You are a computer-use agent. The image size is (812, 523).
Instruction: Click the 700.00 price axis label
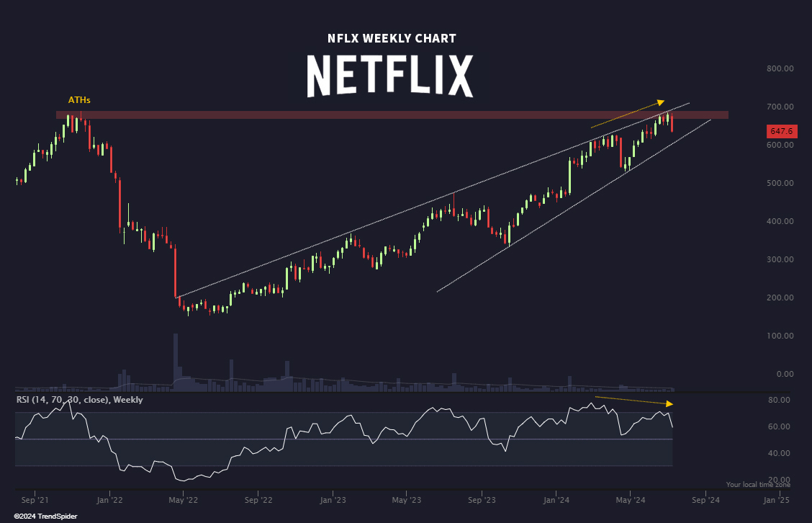(x=780, y=107)
